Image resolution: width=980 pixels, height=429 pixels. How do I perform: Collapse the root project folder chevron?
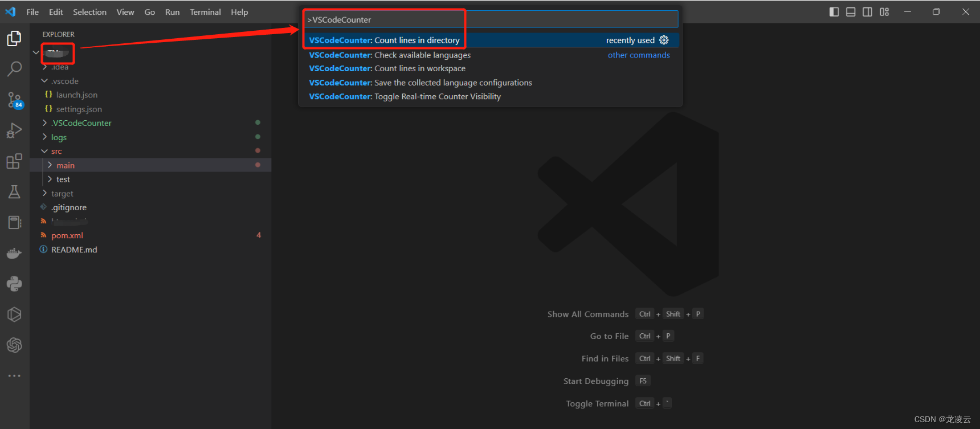(36, 52)
